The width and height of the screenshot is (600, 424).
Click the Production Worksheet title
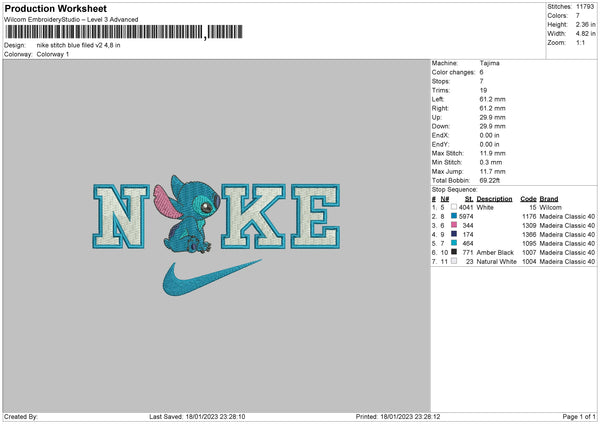click(x=56, y=8)
